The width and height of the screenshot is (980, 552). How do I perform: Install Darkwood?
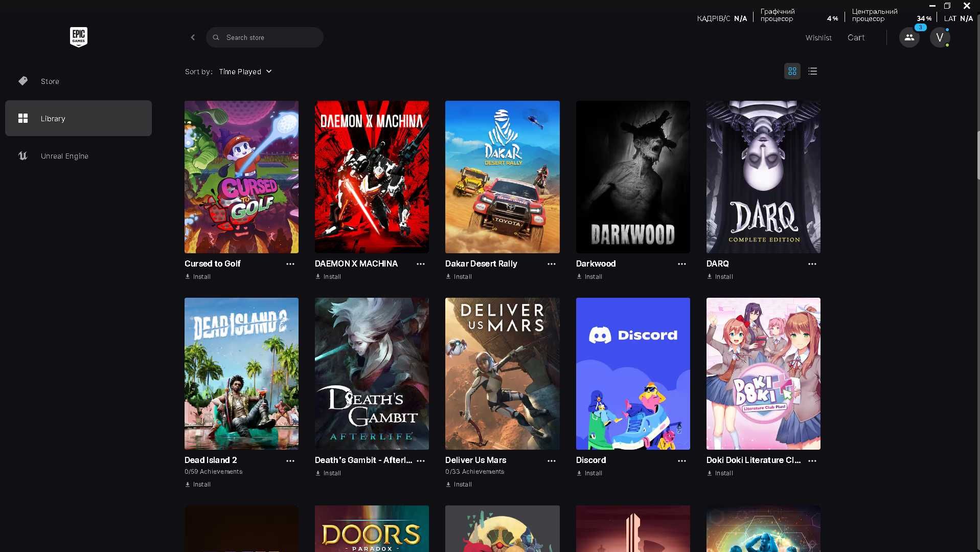[x=589, y=277]
